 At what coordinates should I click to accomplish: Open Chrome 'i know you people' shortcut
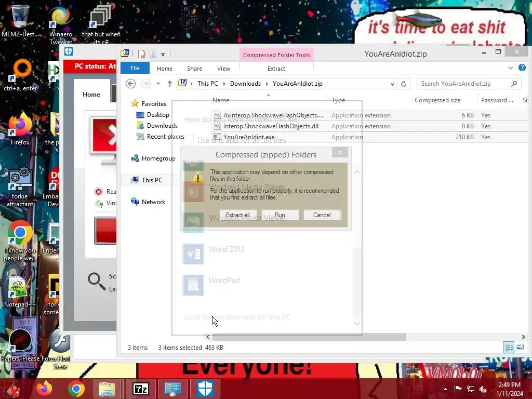pyautogui.click(x=20, y=241)
